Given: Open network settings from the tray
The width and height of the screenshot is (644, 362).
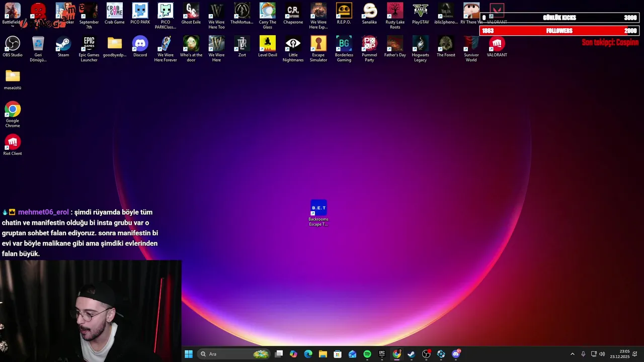Looking at the screenshot, I should point(594,354).
